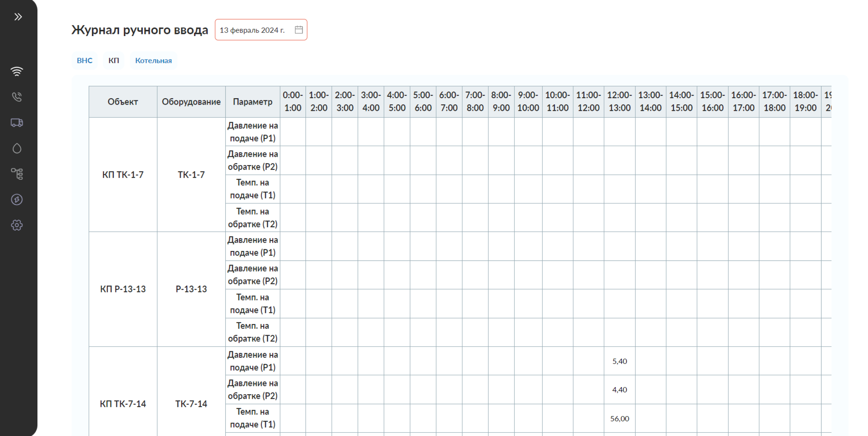The image size is (868, 436).
Task: Select the 56,00 temperature cell
Action: (x=619, y=418)
